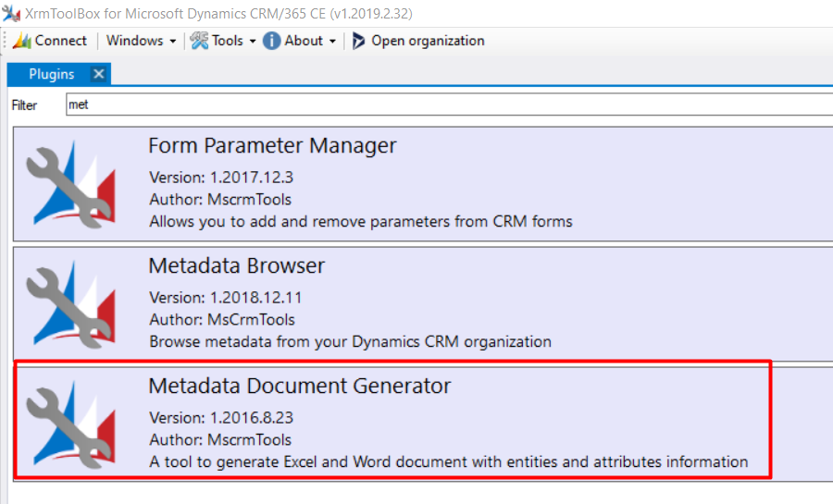Select the Metadata Browser plugin icon

70,302
